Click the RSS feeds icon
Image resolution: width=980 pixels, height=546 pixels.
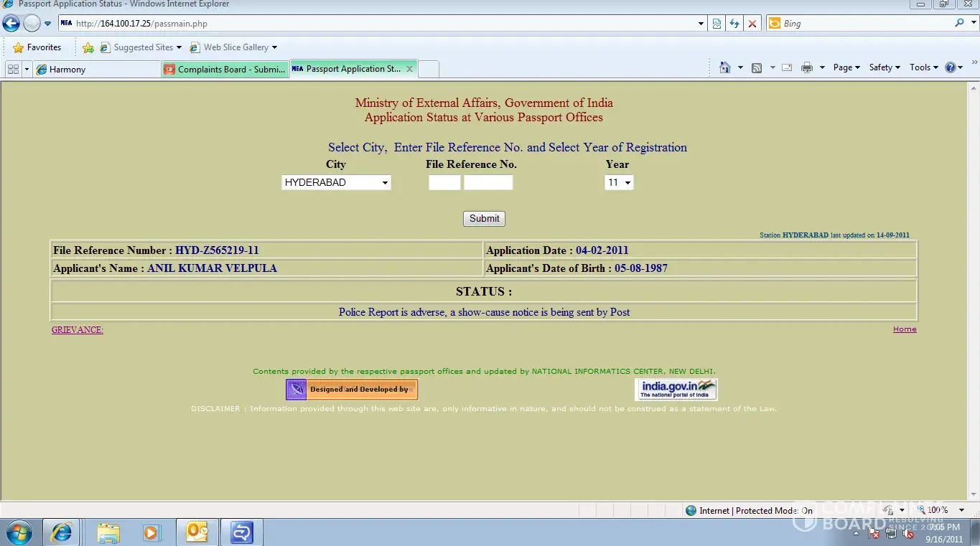[x=757, y=67]
